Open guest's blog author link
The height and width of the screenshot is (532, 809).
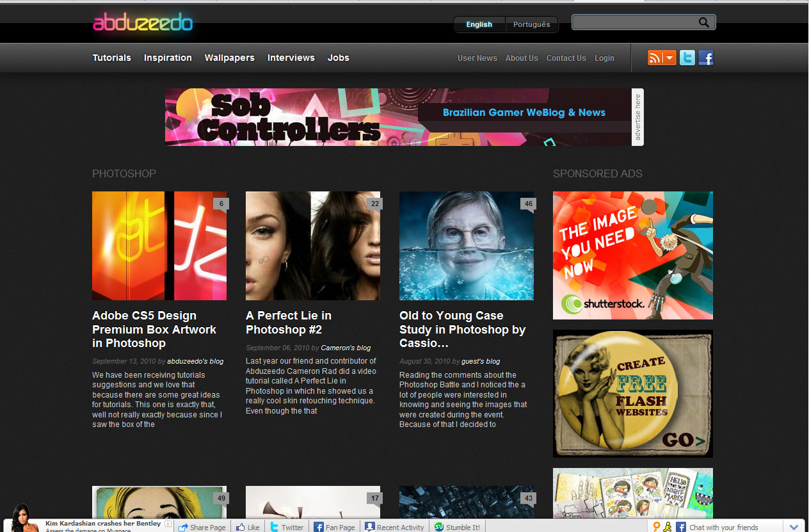481,361
